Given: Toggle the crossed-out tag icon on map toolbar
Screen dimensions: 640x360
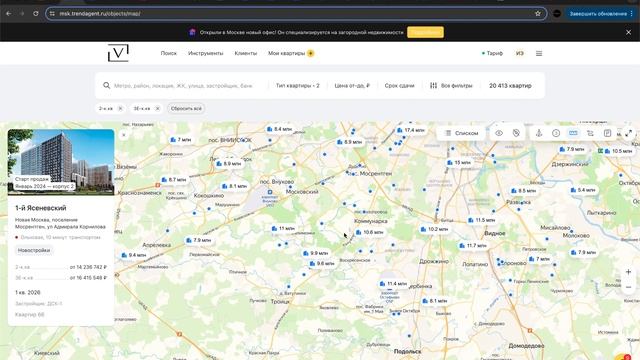Looking at the screenshot, I should pos(516,133).
